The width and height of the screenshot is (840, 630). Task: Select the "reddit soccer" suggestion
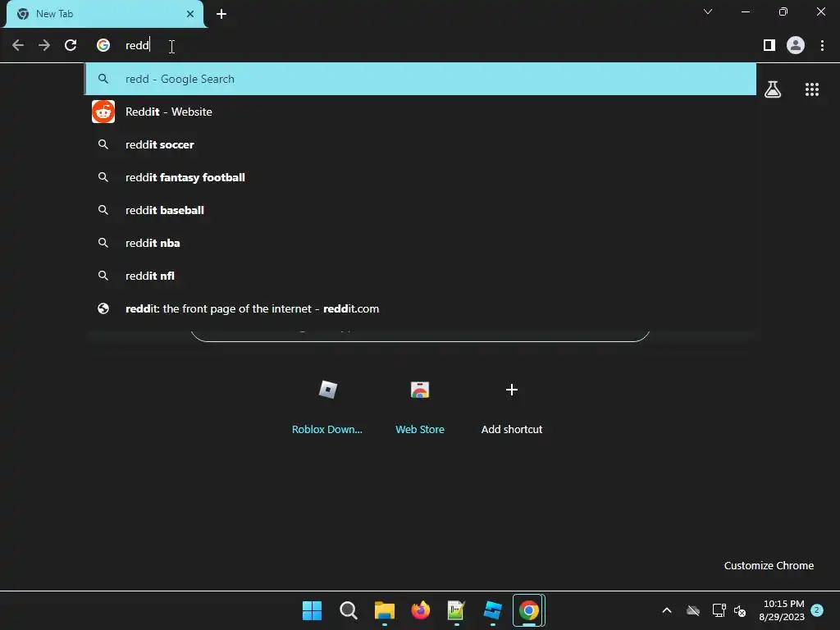coord(420,144)
